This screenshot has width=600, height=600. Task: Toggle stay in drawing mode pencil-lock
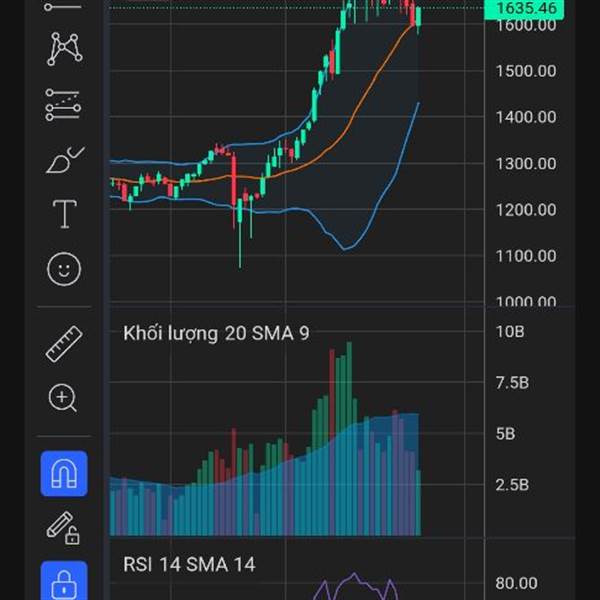click(63, 528)
